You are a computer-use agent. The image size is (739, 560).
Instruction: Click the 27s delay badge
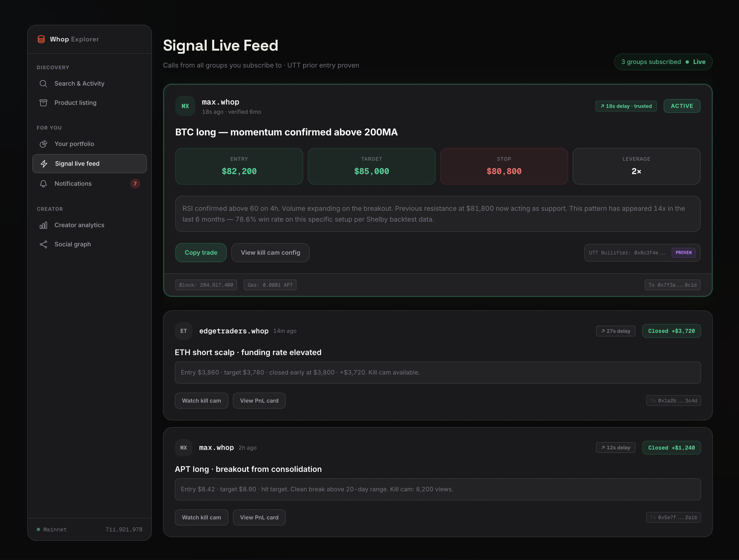616,331
